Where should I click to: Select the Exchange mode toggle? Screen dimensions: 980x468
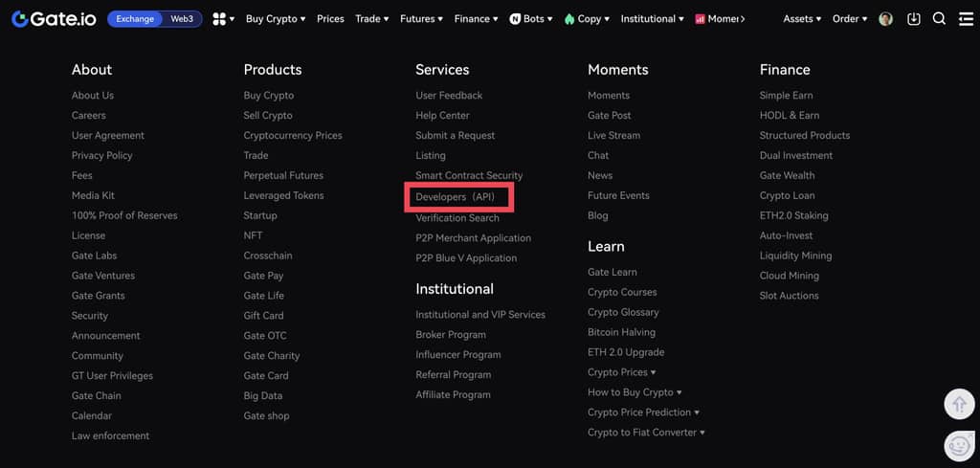136,19
